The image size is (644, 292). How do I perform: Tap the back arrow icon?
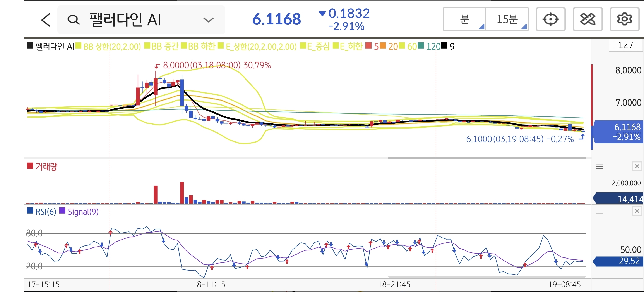46,20
